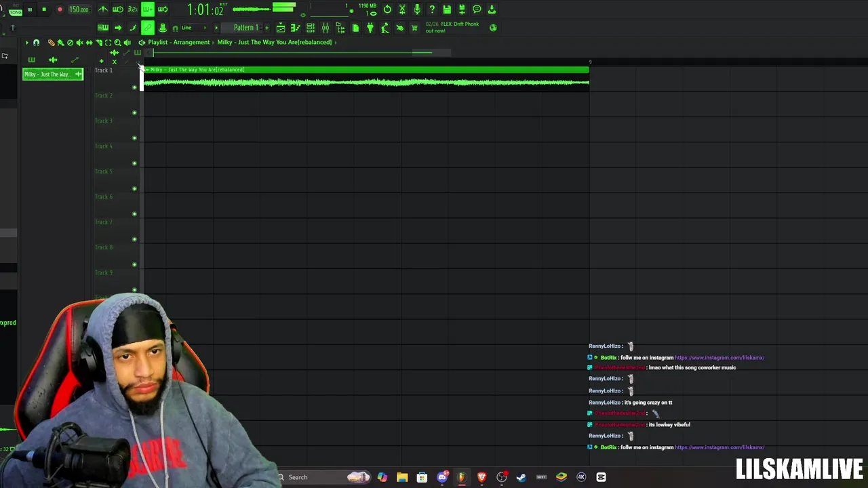Expand the arrow before Pattern 1
This screenshot has height=488, width=868.
coord(217,28)
